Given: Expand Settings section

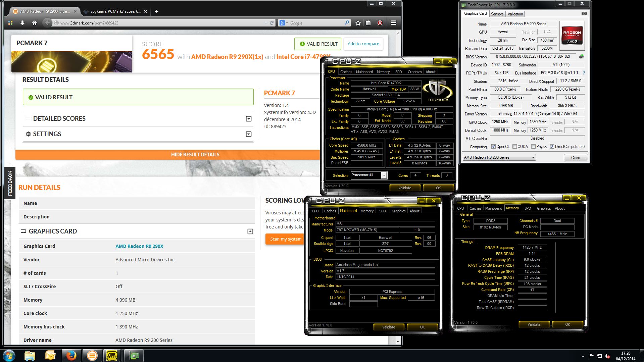Looking at the screenshot, I should [249, 134].
